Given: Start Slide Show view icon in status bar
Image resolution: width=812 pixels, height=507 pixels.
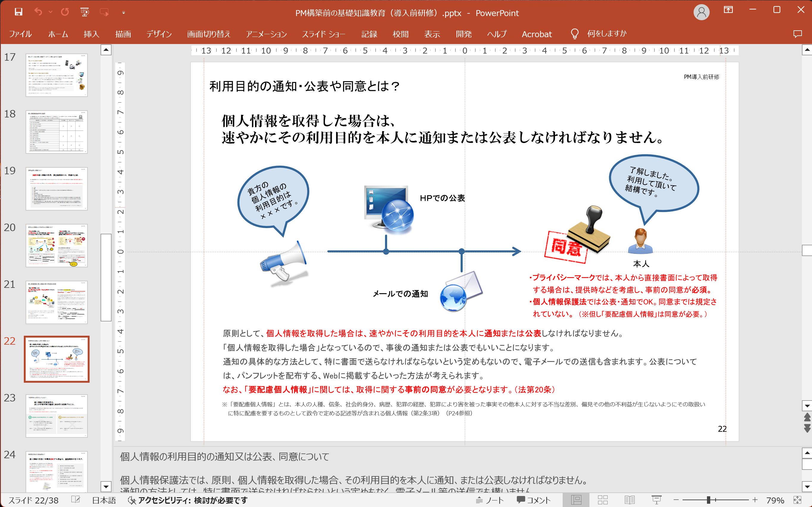Looking at the screenshot, I should [x=656, y=500].
